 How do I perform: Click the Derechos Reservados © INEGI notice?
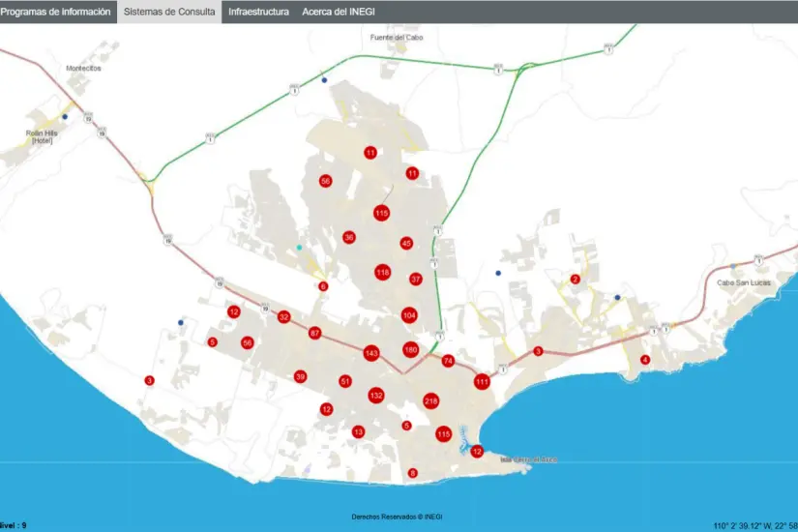pos(397,517)
